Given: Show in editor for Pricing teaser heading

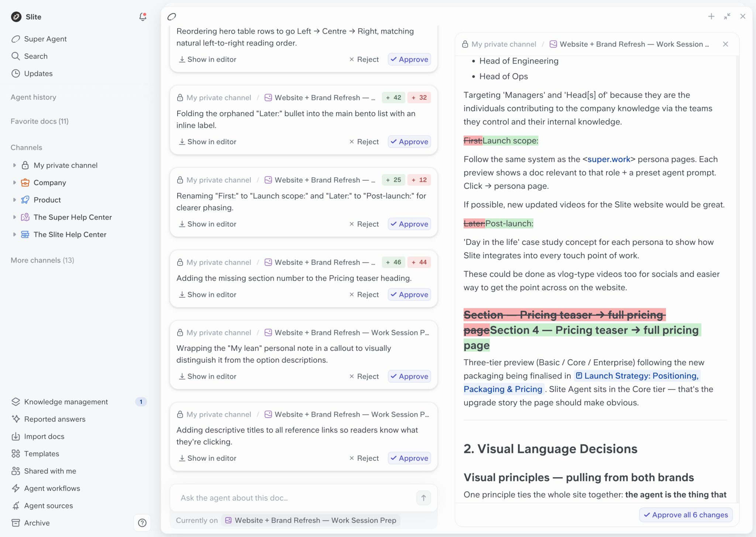Looking at the screenshot, I should [x=207, y=294].
